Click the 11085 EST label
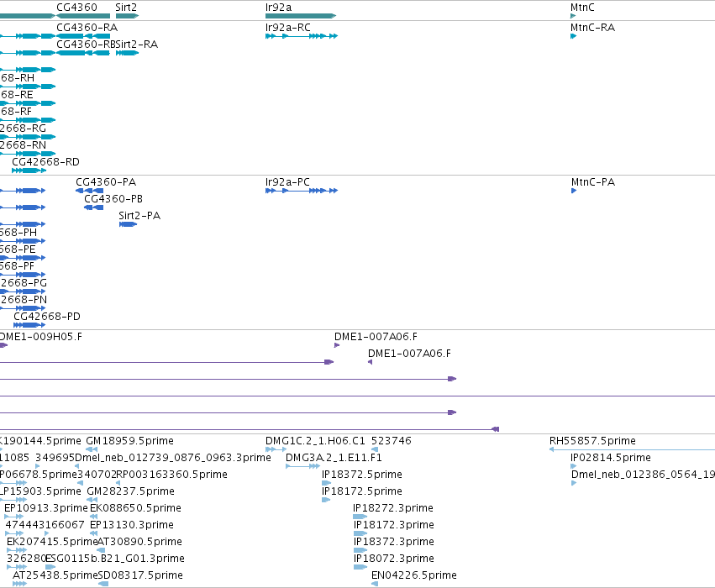715x588 pixels. 14,458
